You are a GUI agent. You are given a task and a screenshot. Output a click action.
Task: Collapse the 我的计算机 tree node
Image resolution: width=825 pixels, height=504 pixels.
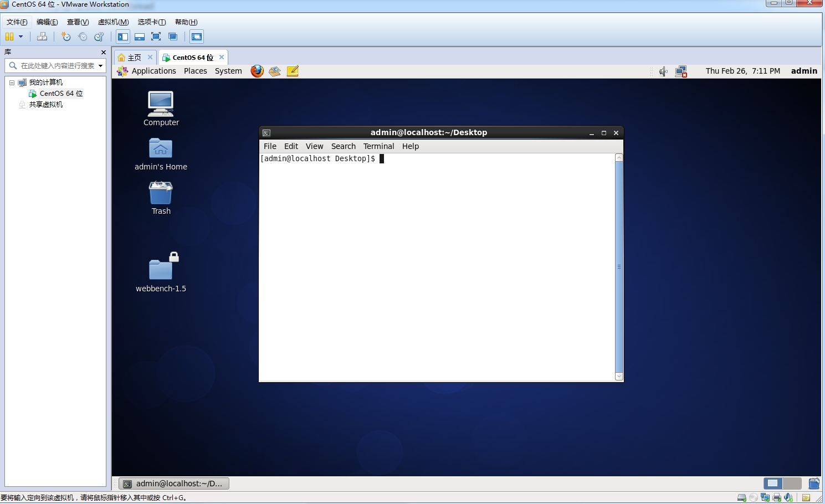point(12,83)
